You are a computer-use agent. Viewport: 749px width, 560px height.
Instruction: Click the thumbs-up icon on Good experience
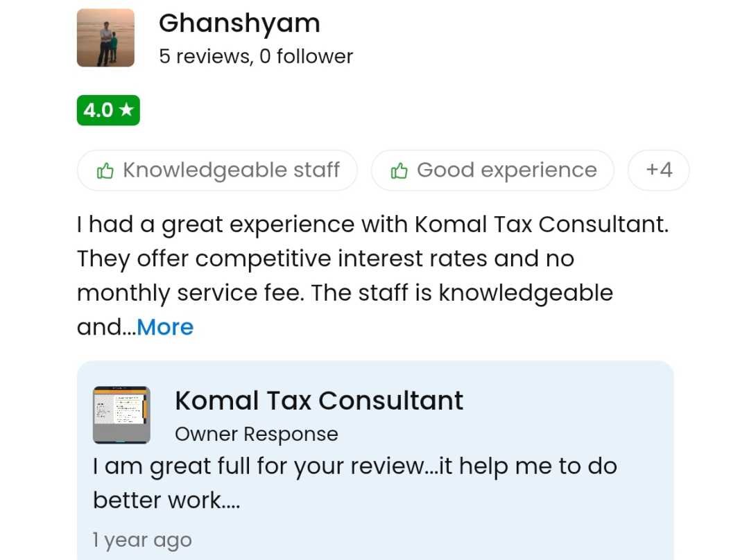(399, 170)
